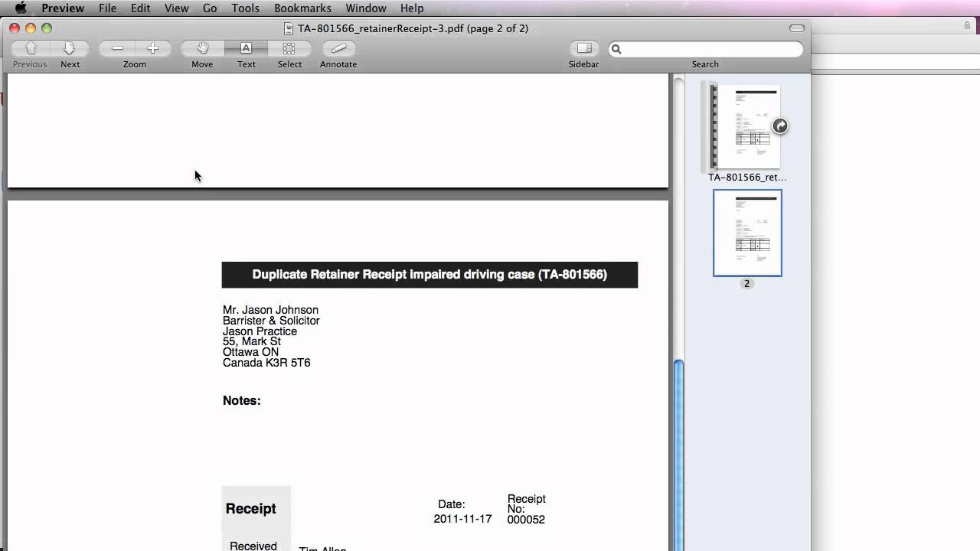Click the 'Receipt No:' label
This screenshot has height=551, width=980.
(x=527, y=504)
